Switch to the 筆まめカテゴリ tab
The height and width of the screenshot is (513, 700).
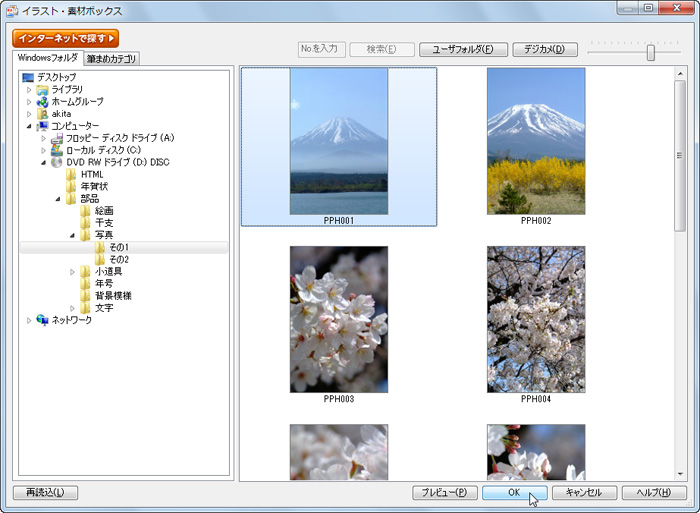112,59
